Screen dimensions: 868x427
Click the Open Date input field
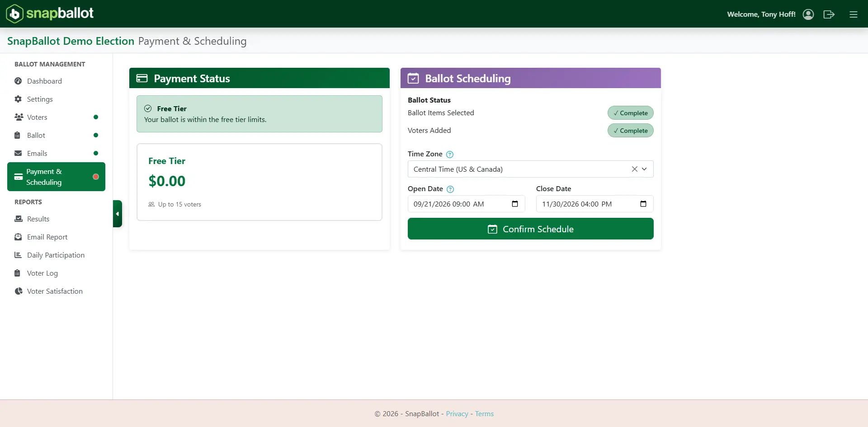coord(466,204)
